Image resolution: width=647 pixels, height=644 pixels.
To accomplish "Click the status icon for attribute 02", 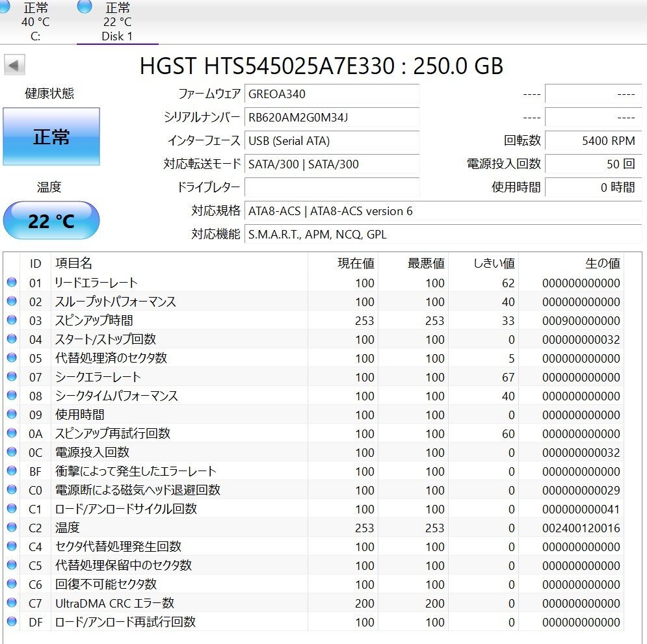I will click(x=12, y=301).
